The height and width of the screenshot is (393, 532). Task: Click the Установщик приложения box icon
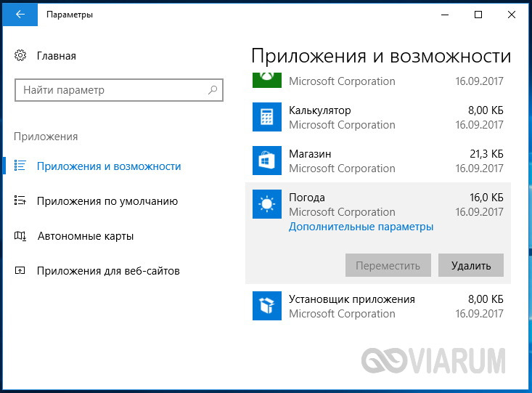266,306
